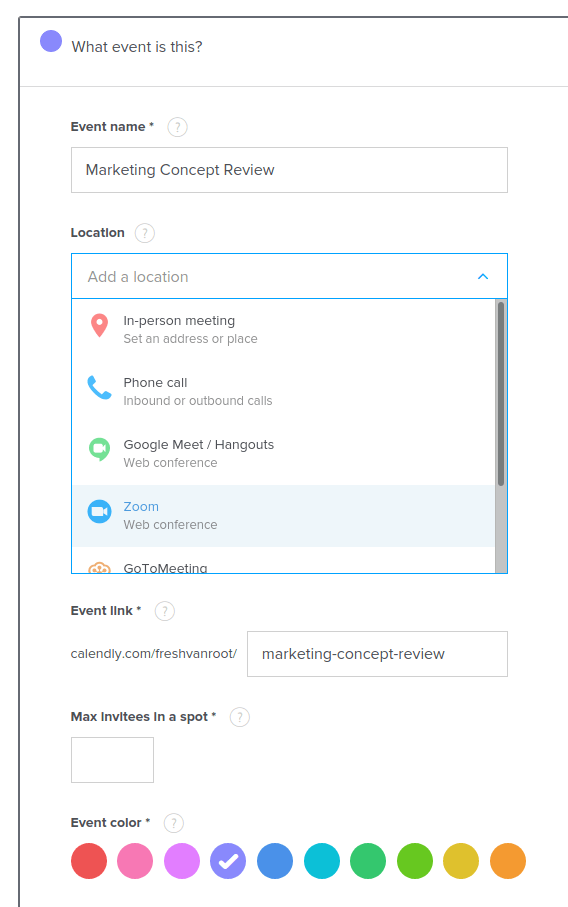This screenshot has height=907, width=568.
Task: Click the location list scrollbar
Action: (501, 393)
